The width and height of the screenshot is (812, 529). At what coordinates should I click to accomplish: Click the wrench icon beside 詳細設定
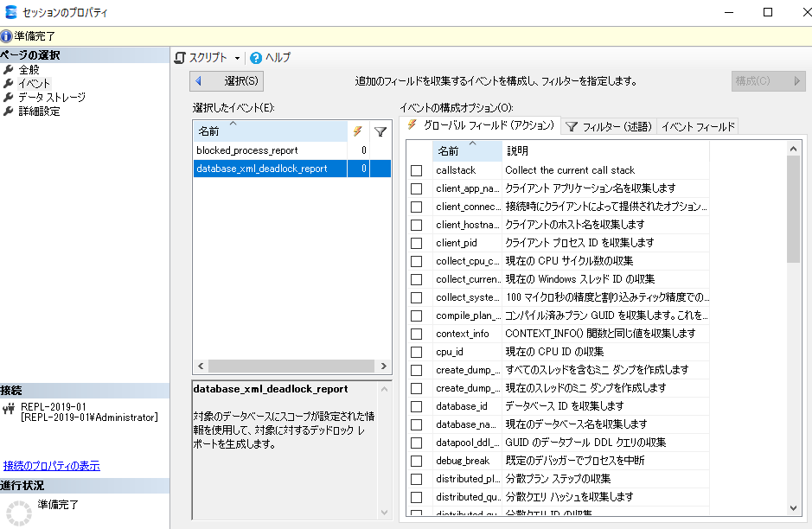tap(9, 112)
